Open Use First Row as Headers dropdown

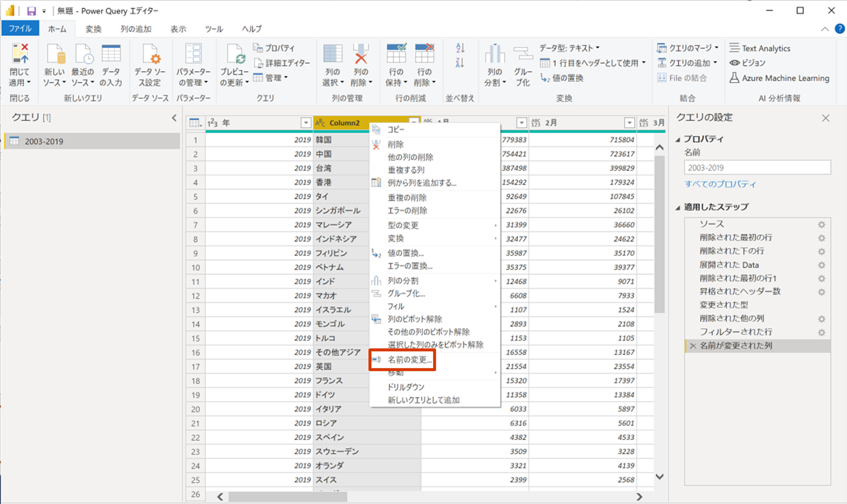(593, 63)
